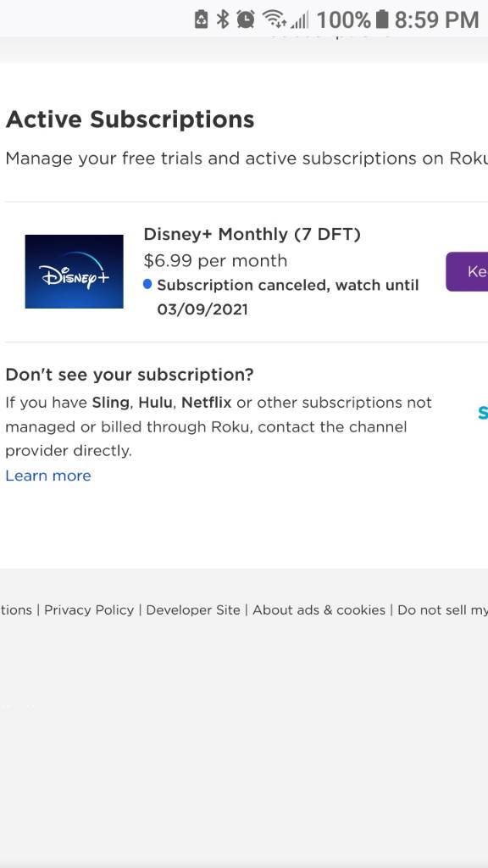Viewport: 488px width, 868px height.
Task: Tap the battery icon in status bar
Action: 382,19
